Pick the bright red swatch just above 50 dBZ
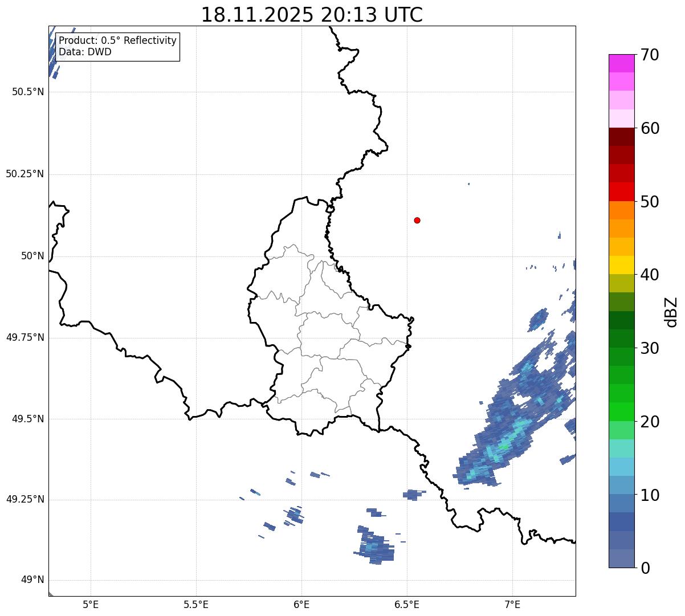Screen dimensions: 685x616 622,191
